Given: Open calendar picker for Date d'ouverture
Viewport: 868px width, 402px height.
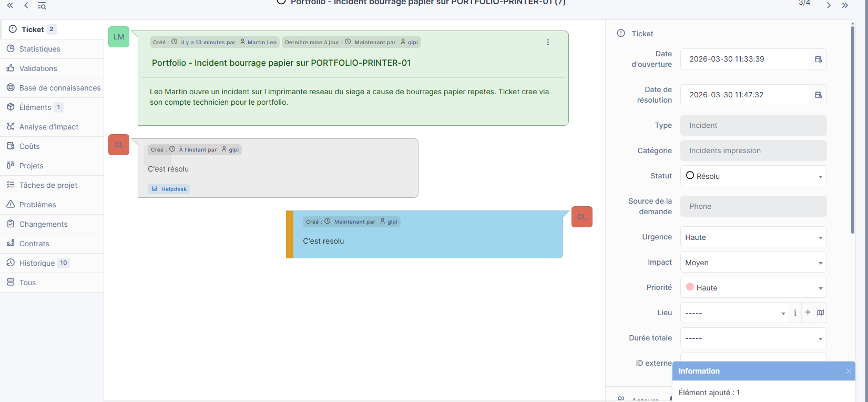Looking at the screenshot, I should tap(818, 59).
